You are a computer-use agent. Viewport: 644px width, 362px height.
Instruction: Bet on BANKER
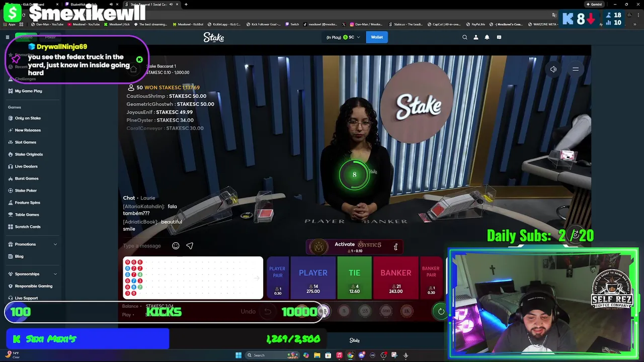point(396,278)
